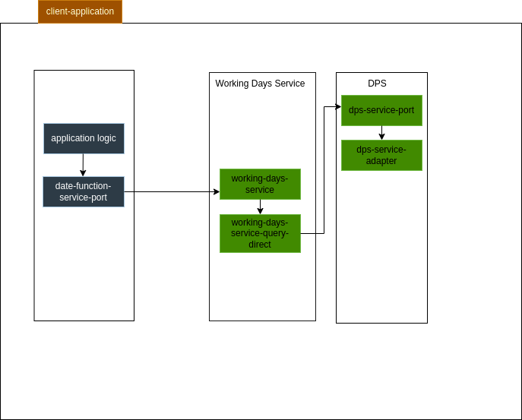Click empty space below working-days-service-query-direct inside container
Screen dimensions: 522x420
click(262, 289)
